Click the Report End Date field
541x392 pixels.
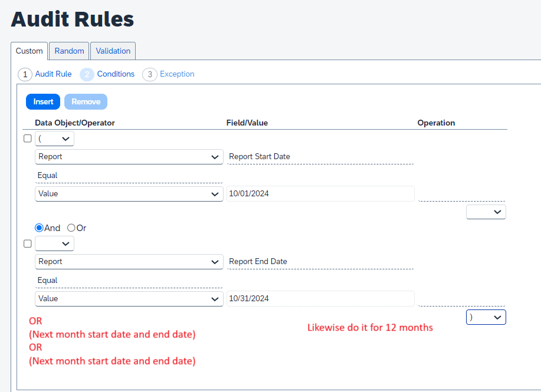pyautogui.click(x=320, y=262)
